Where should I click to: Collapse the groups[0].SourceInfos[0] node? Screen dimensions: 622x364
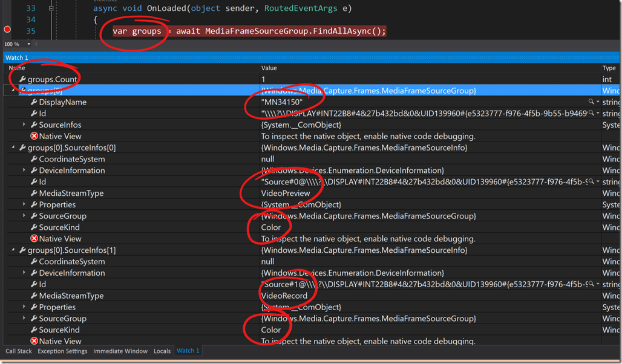13,148
